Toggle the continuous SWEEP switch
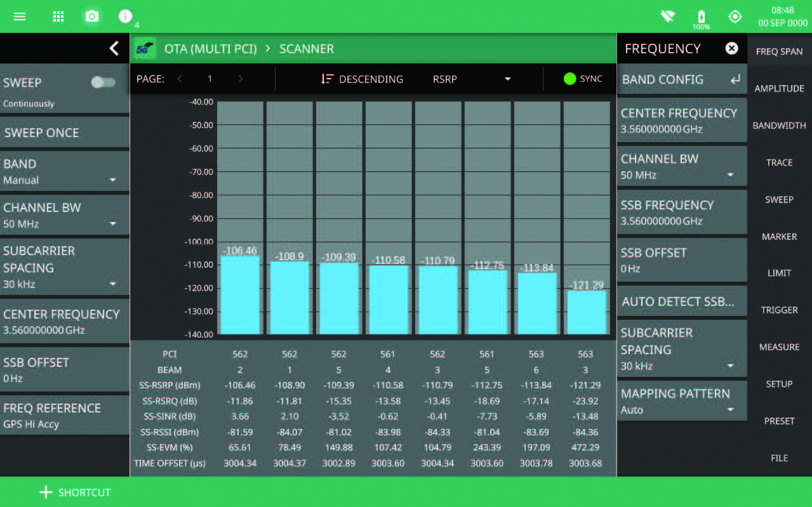The image size is (812, 507). (103, 82)
